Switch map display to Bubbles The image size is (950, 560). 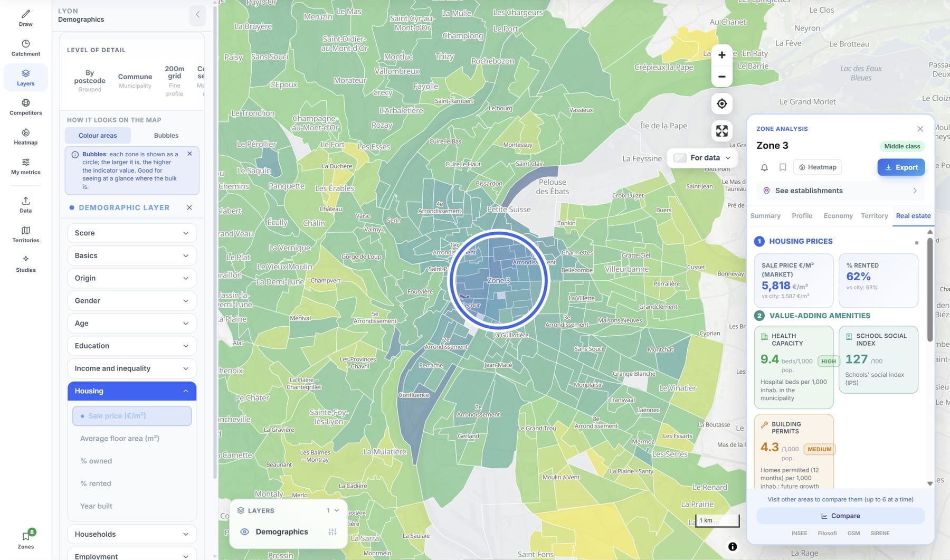point(166,136)
